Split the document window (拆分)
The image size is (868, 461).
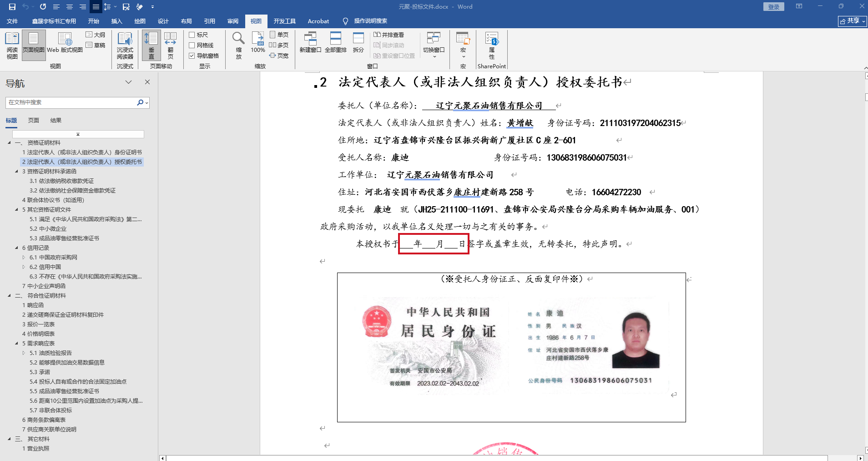358,43
